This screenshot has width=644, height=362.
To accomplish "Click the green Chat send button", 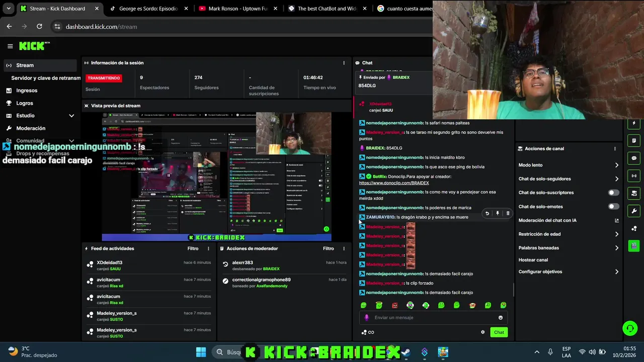I will pyautogui.click(x=499, y=332).
